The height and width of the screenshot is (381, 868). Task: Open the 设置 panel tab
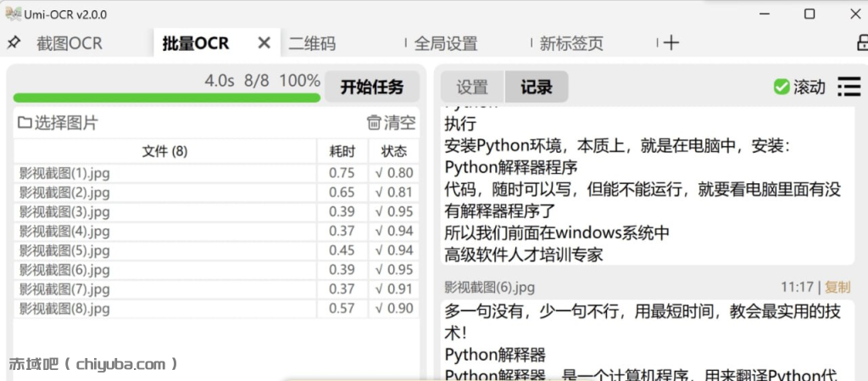point(472,87)
